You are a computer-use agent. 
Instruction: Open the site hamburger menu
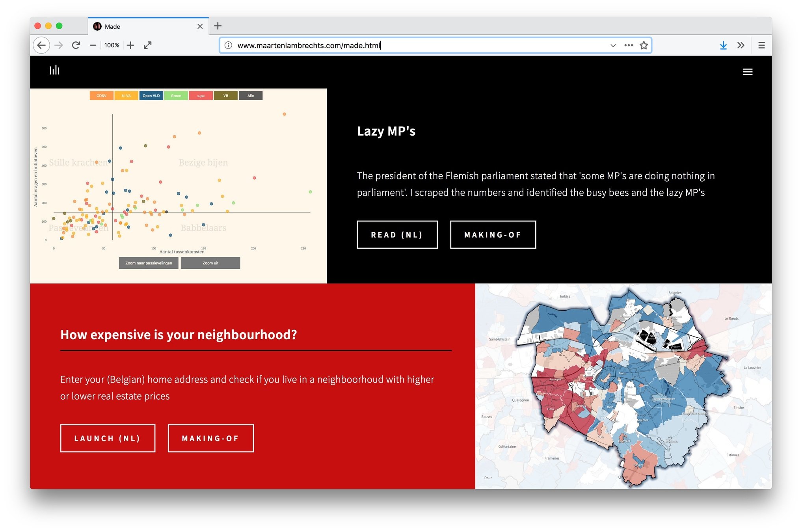point(747,72)
